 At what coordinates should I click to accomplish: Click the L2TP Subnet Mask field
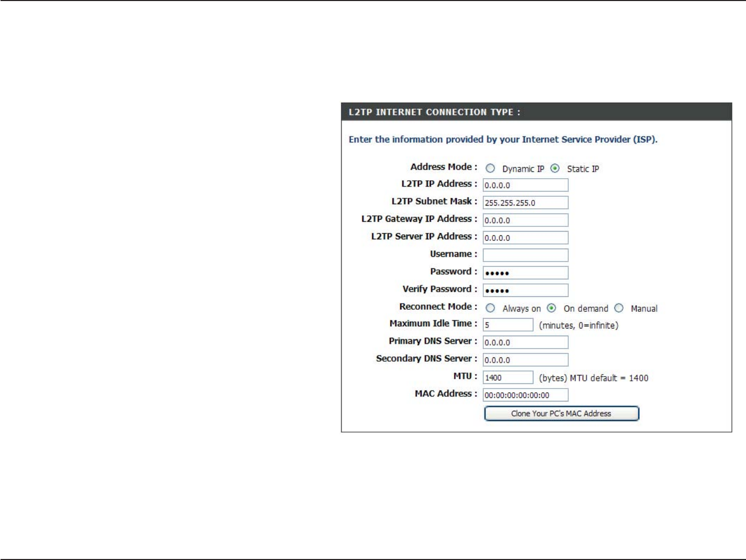[526, 203]
